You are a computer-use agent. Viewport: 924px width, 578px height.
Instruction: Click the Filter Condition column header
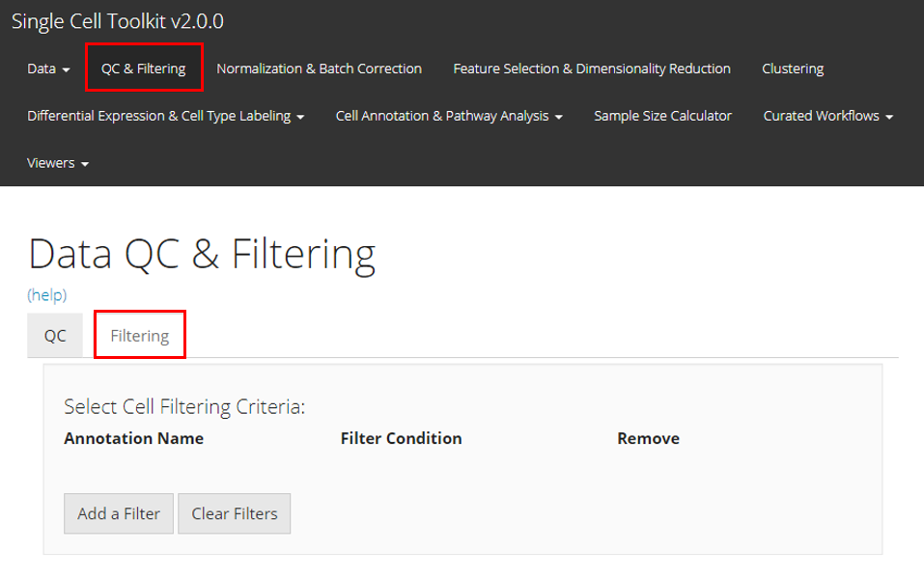[x=401, y=438]
